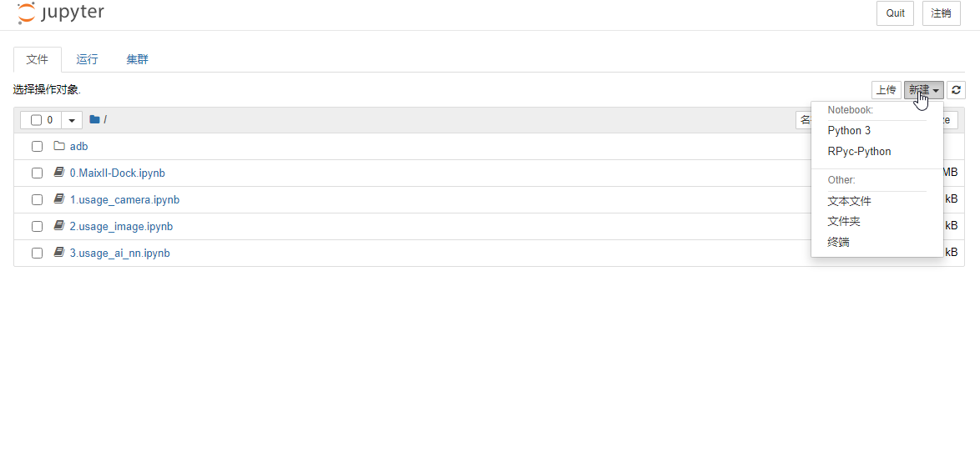Click the Jupyter logo icon

coord(26,13)
